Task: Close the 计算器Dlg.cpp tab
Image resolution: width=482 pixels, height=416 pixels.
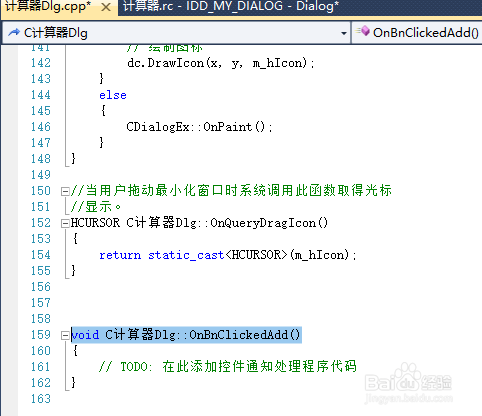Action: point(106,7)
